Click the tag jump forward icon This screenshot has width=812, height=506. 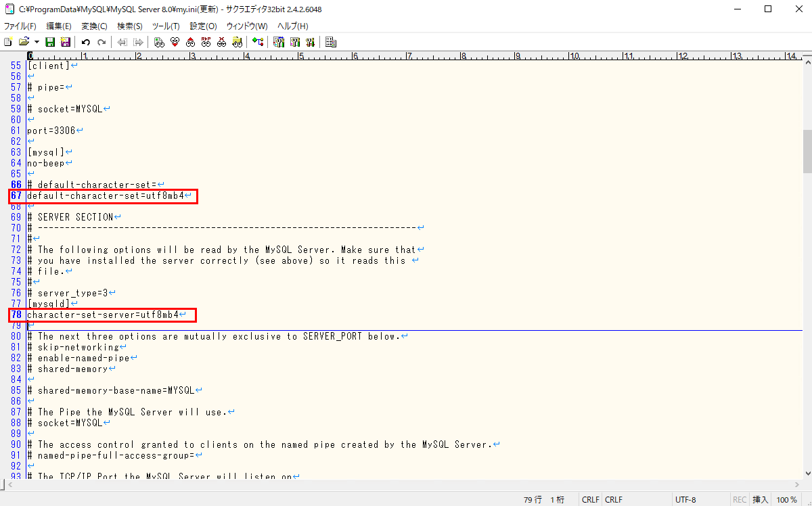tap(138, 42)
